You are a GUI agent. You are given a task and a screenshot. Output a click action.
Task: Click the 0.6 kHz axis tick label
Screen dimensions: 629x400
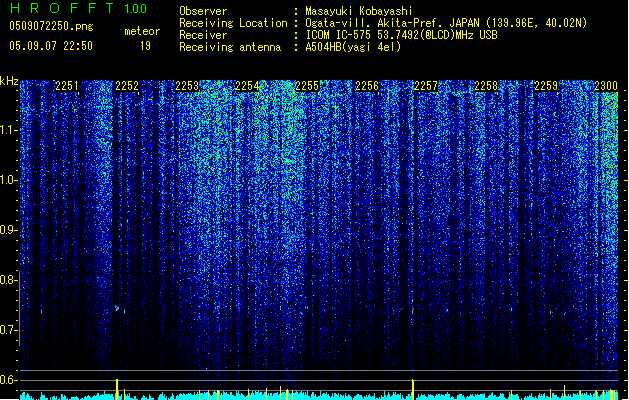[x=8, y=380]
